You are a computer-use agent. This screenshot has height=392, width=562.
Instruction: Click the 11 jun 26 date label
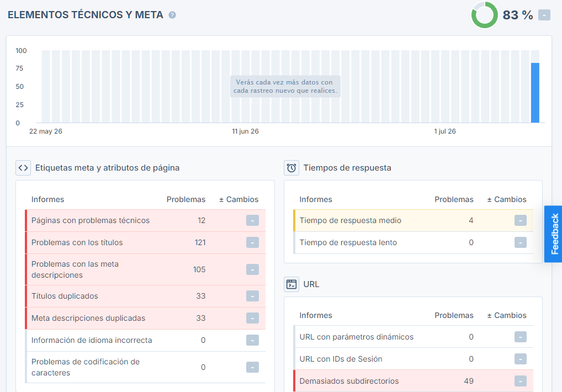click(245, 131)
